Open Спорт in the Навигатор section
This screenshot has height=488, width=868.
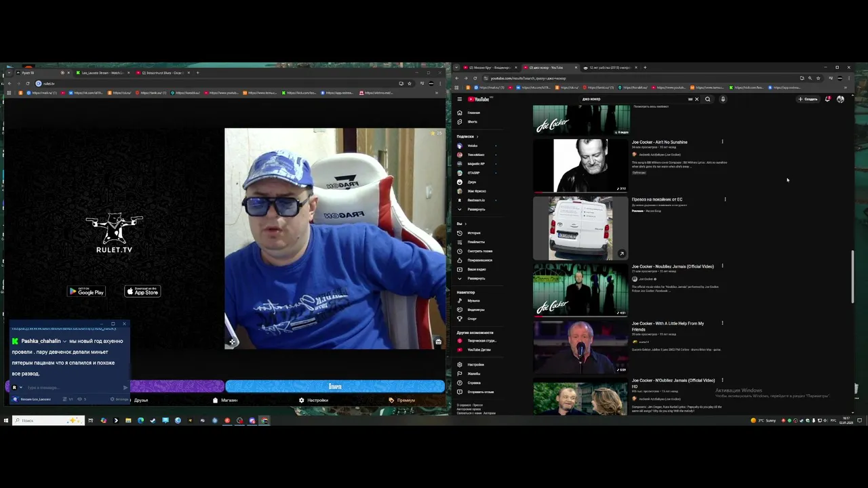pyautogui.click(x=478, y=319)
